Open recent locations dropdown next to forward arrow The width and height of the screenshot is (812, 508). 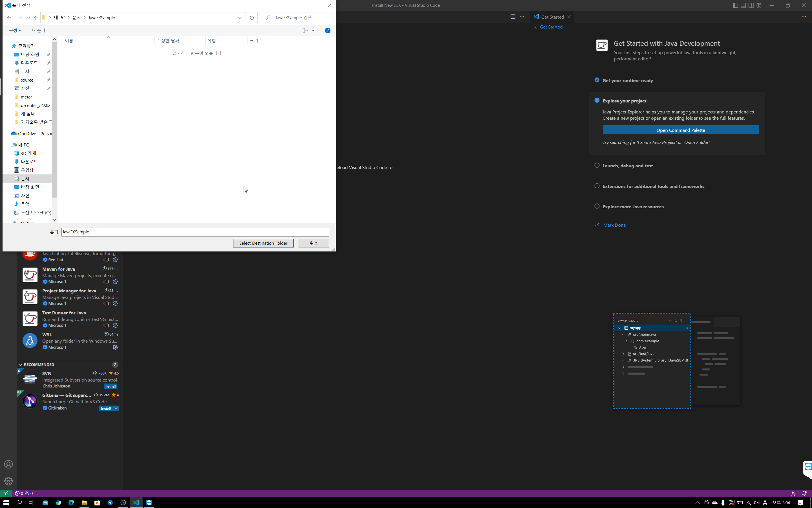(x=28, y=17)
